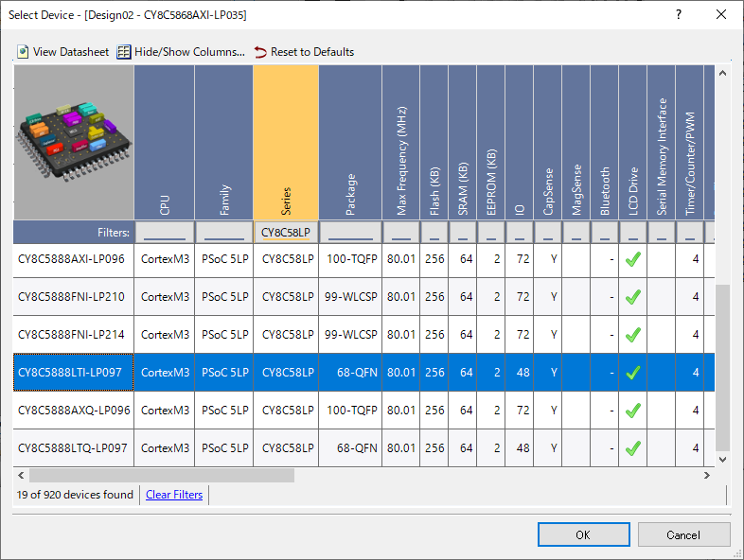This screenshot has width=744, height=560.
Task: Sort by the CPU column header
Action: click(164, 142)
